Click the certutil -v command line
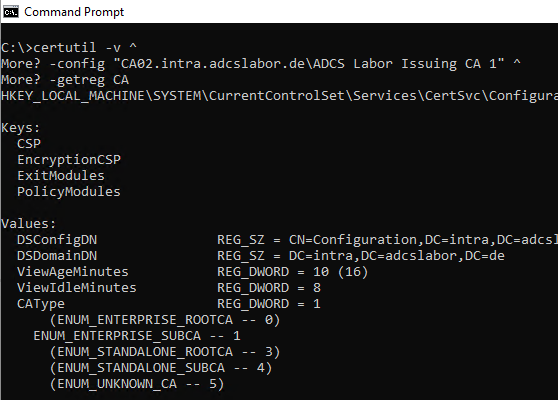 (x=69, y=48)
